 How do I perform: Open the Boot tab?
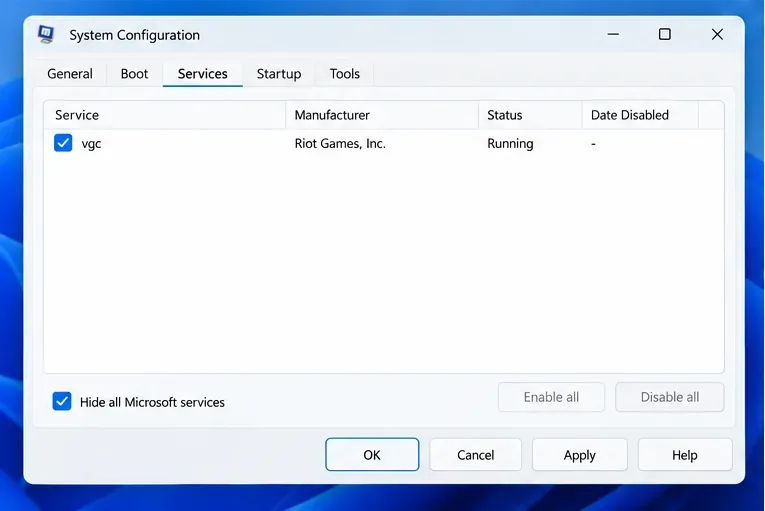134,74
